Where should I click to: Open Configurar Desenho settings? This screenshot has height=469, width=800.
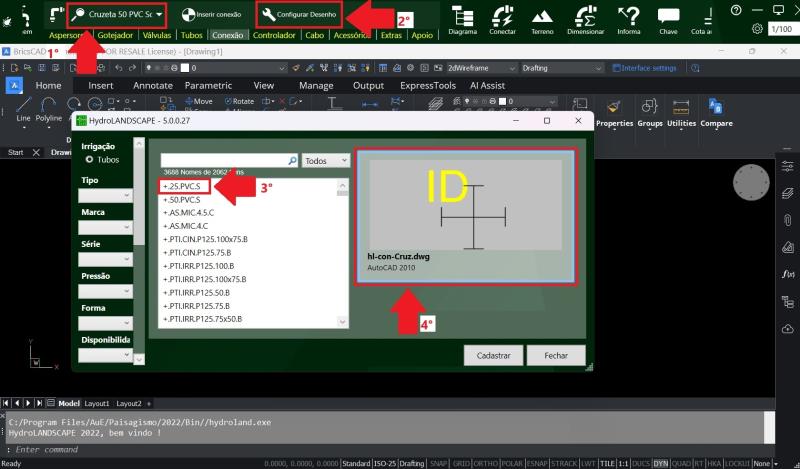click(x=299, y=14)
